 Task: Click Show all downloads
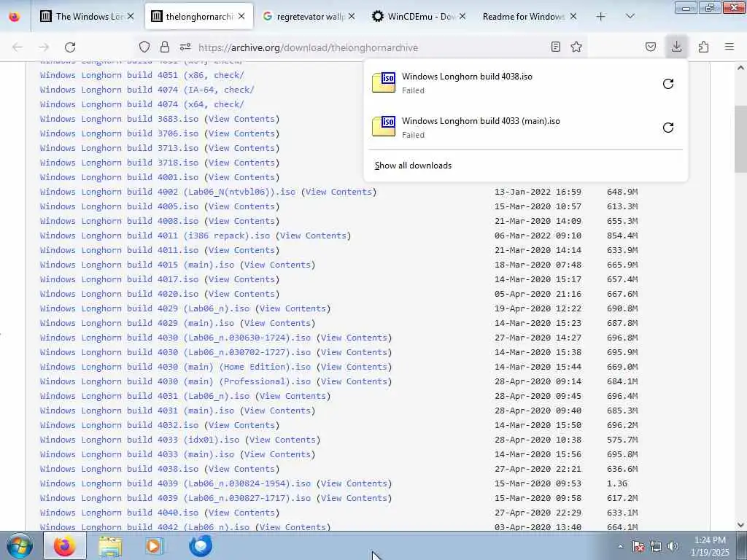413,166
